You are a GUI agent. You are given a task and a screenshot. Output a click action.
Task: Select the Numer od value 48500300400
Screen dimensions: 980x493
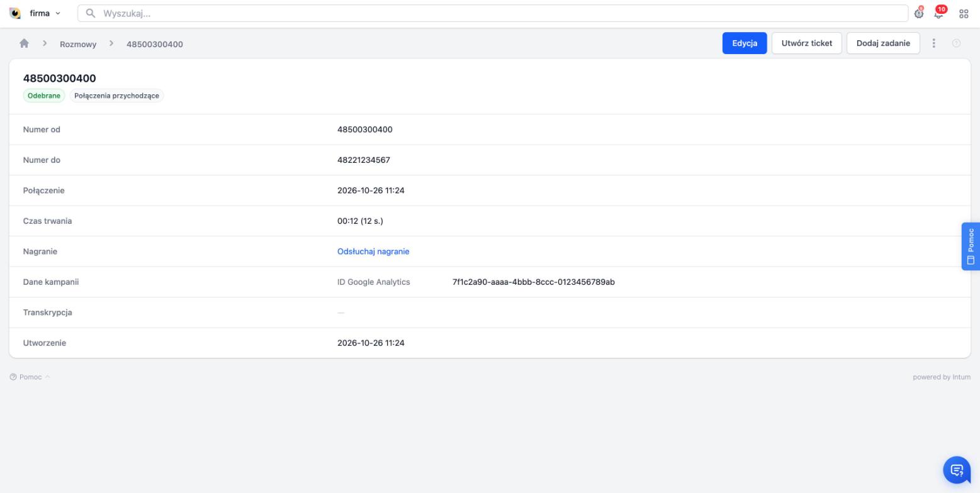(365, 130)
